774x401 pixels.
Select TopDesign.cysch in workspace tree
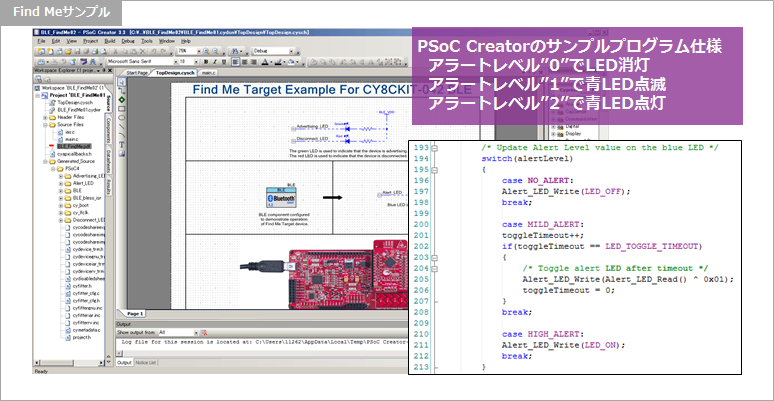coord(76,103)
